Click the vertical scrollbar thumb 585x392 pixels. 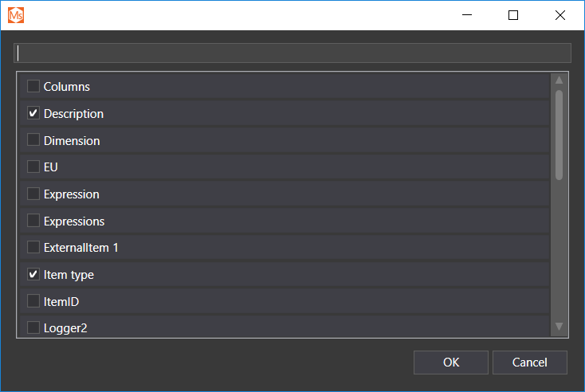point(559,134)
